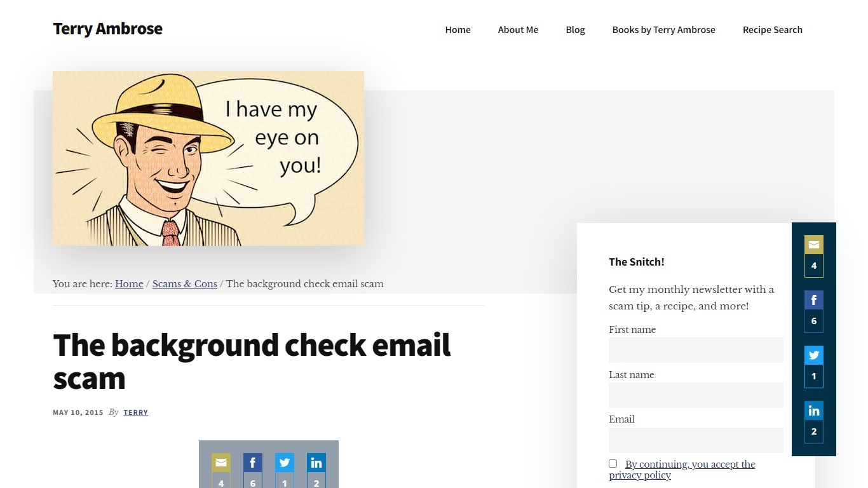Focus the Email input field

click(696, 440)
